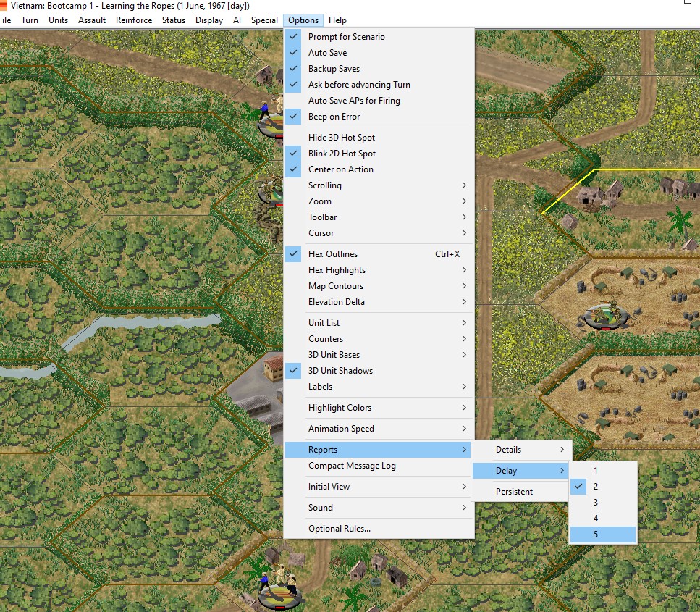Set report delay to 1

[x=603, y=471]
